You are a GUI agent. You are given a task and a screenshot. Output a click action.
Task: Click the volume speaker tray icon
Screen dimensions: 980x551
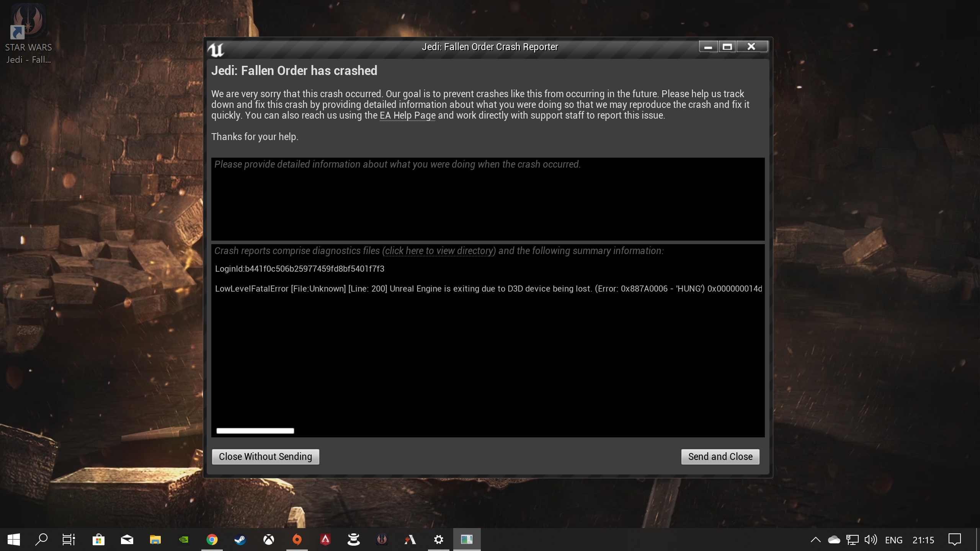[x=871, y=540]
